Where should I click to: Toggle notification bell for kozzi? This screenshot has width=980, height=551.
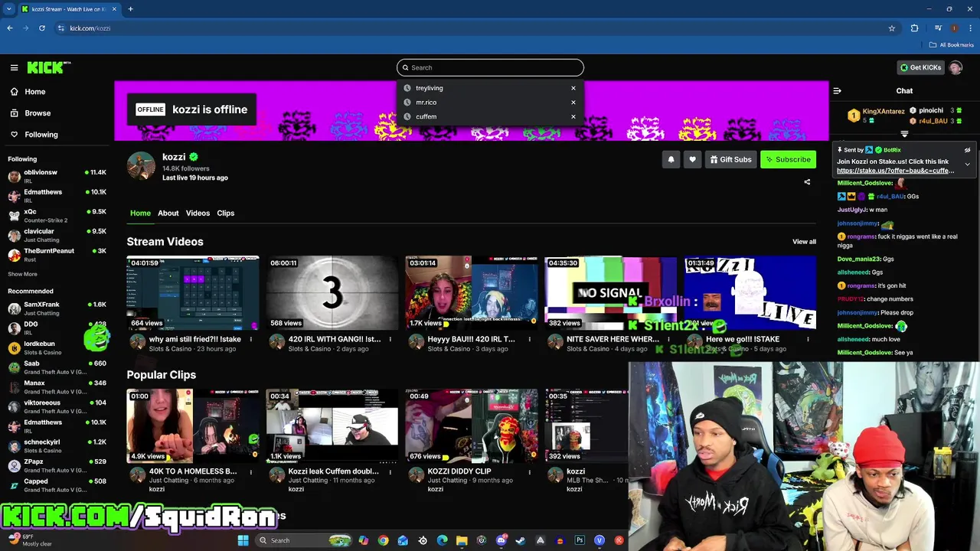[671, 159]
